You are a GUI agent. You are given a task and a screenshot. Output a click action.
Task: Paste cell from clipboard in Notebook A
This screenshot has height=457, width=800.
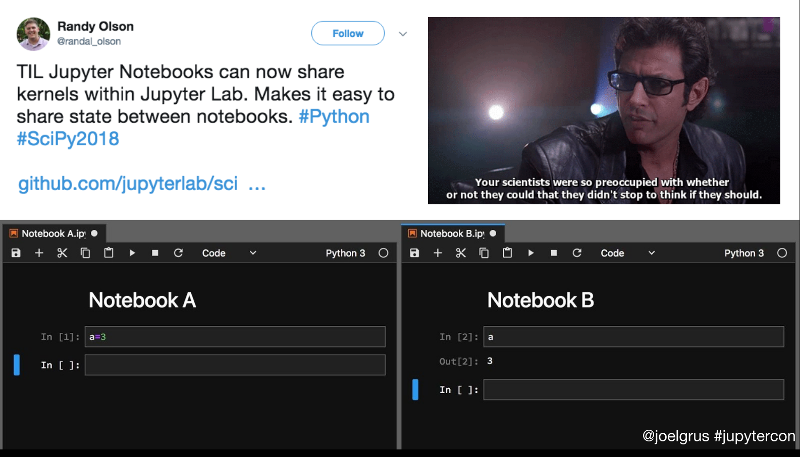pyautogui.click(x=109, y=253)
